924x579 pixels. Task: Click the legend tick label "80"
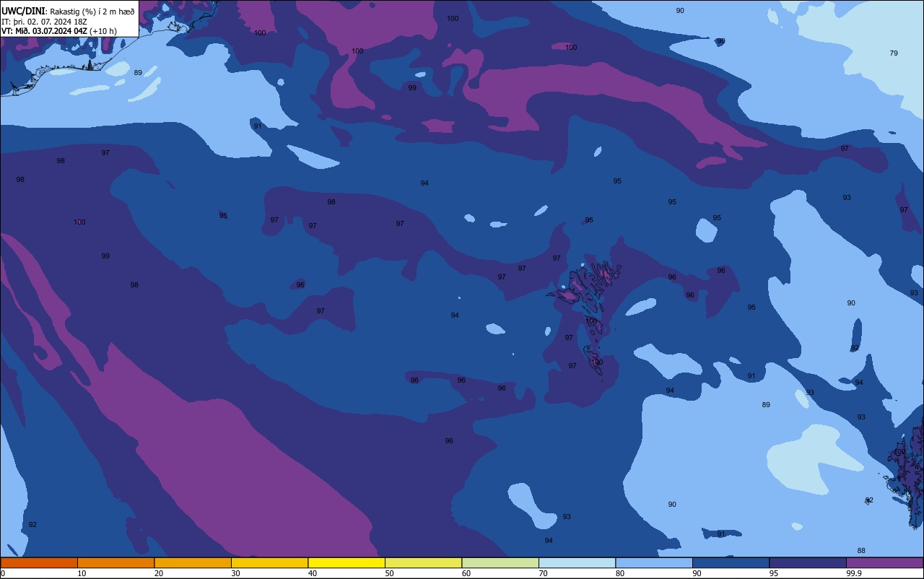point(619,573)
